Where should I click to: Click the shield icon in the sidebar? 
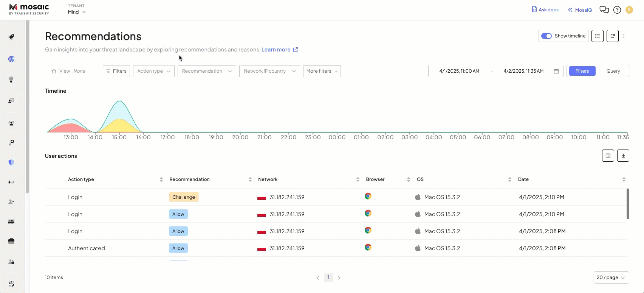tap(11, 162)
